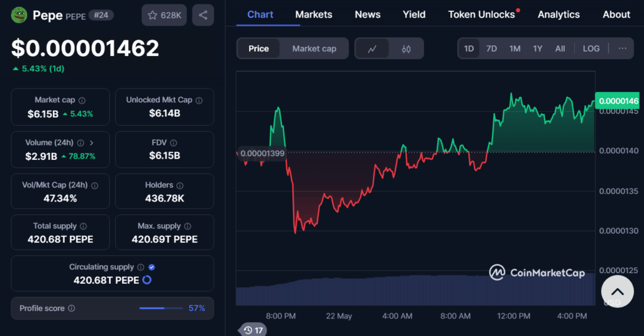
Task: Open the Analytics tab
Action: pyautogui.click(x=558, y=14)
